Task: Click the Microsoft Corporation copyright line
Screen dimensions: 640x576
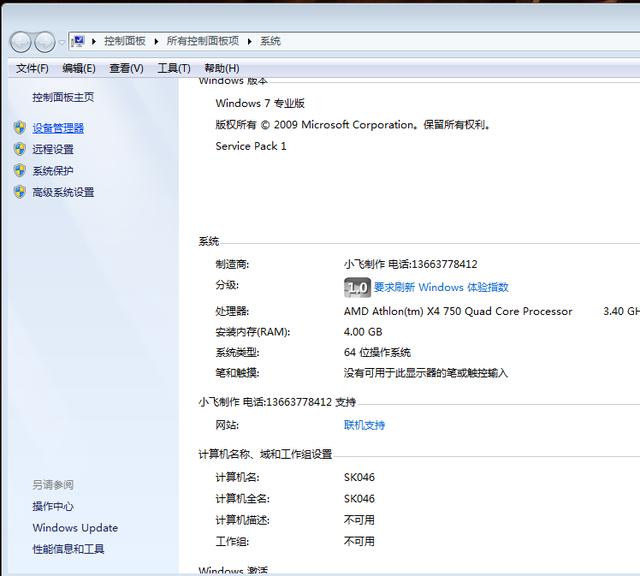Action: pyautogui.click(x=353, y=125)
